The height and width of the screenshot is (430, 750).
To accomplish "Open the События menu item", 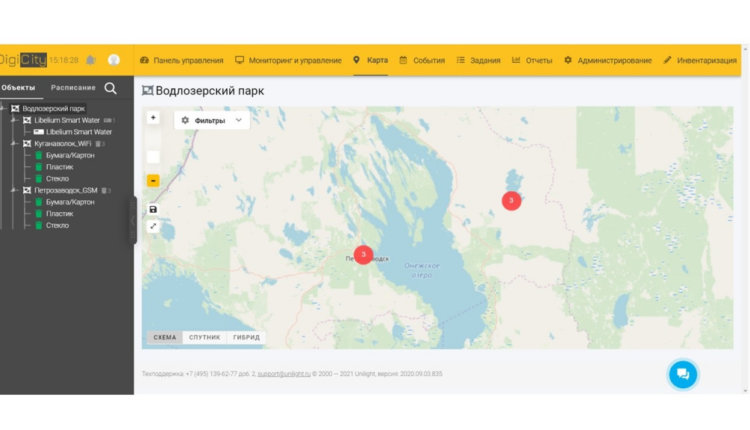I will pos(422,60).
